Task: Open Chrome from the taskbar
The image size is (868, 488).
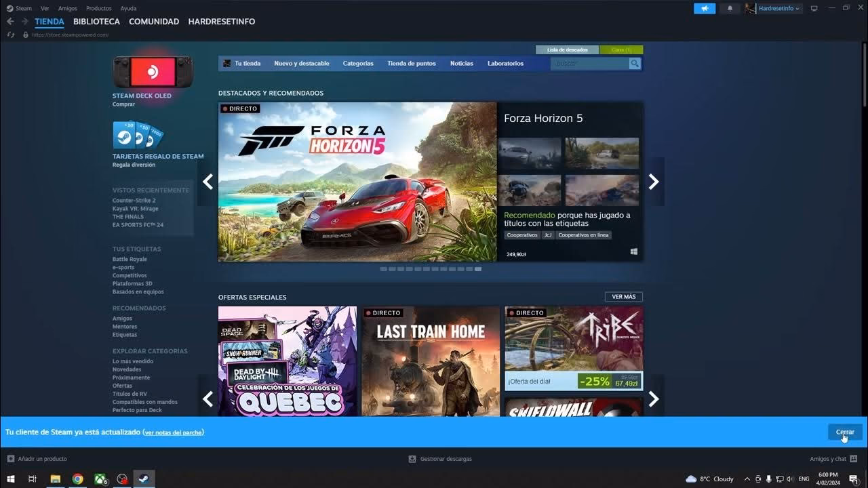Action: tap(77, 479)
